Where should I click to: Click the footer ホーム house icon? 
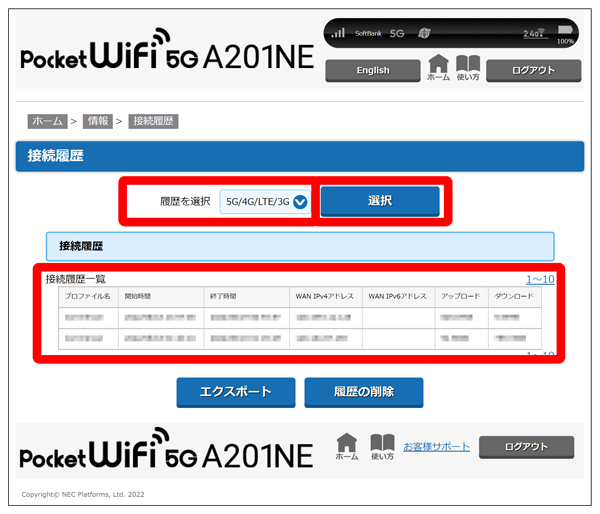(x=346, y=446)
